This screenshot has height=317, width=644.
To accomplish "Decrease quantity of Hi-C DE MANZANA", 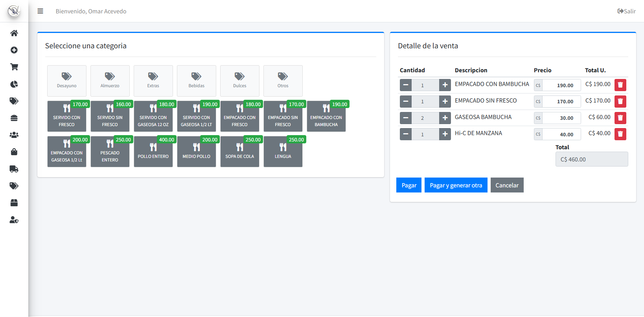I will [x=406, y=134].
